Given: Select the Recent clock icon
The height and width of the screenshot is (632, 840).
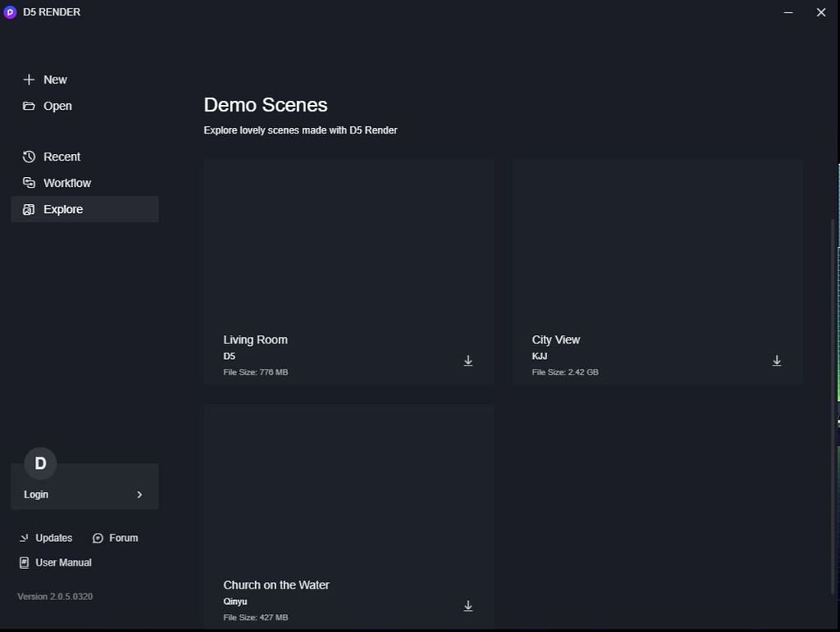Looking at the screenshot, I should (x=29, y=157).
